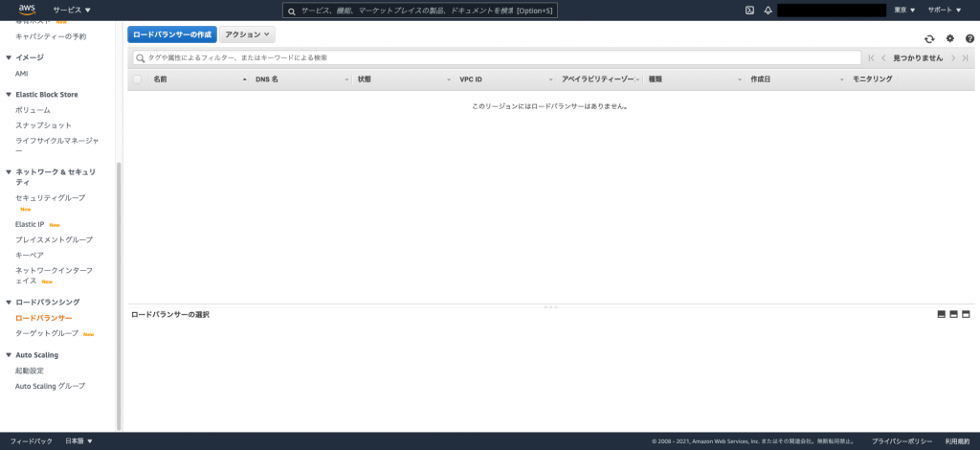Launch the CloudShell terminal icon
980x450 pixels.
[749, 10]
